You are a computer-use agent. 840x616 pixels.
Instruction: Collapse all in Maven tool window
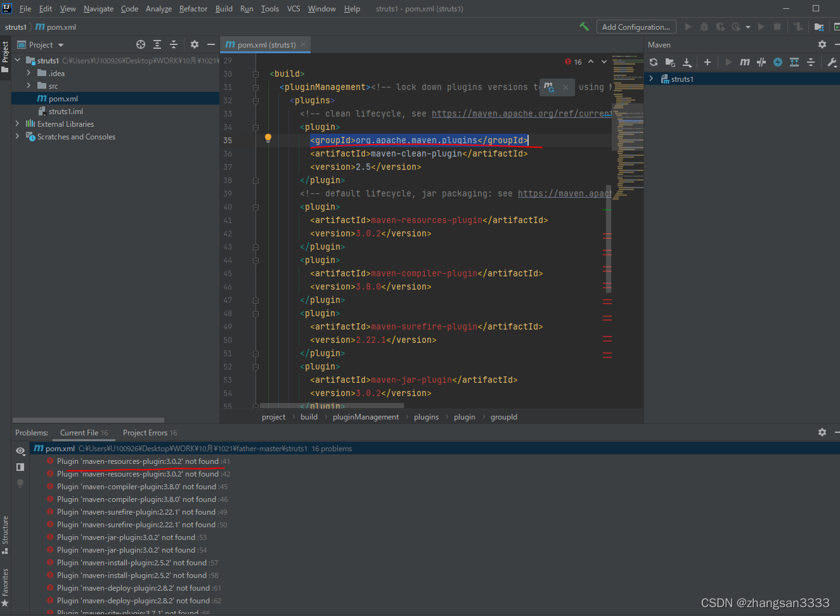click(811, 62)
